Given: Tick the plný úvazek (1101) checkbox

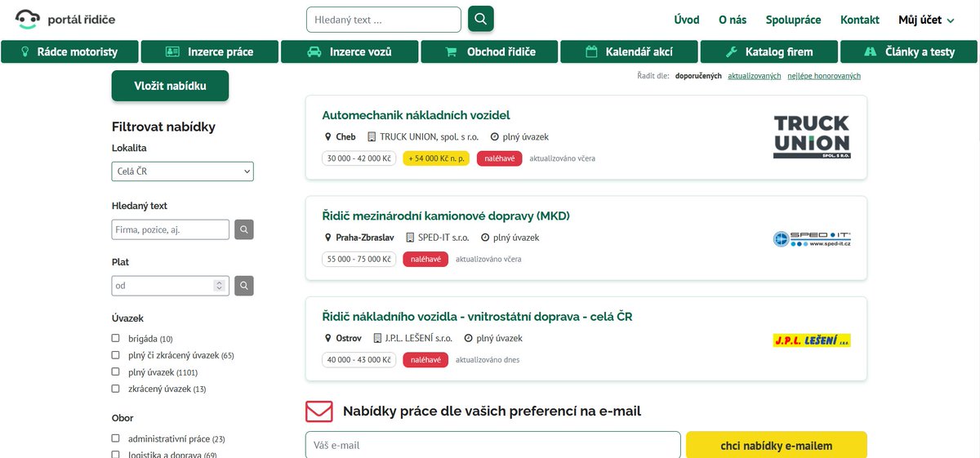Looking at the screenshot, I should click(116, 371).
